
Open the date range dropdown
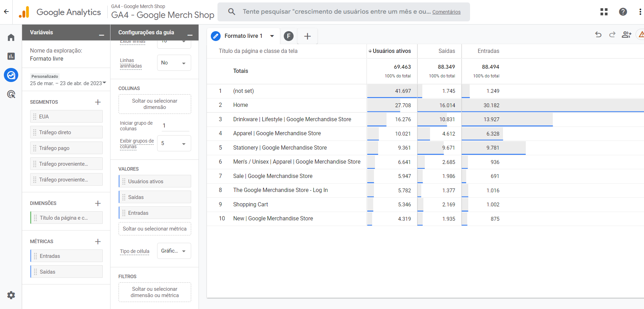[x=68, y=83]
